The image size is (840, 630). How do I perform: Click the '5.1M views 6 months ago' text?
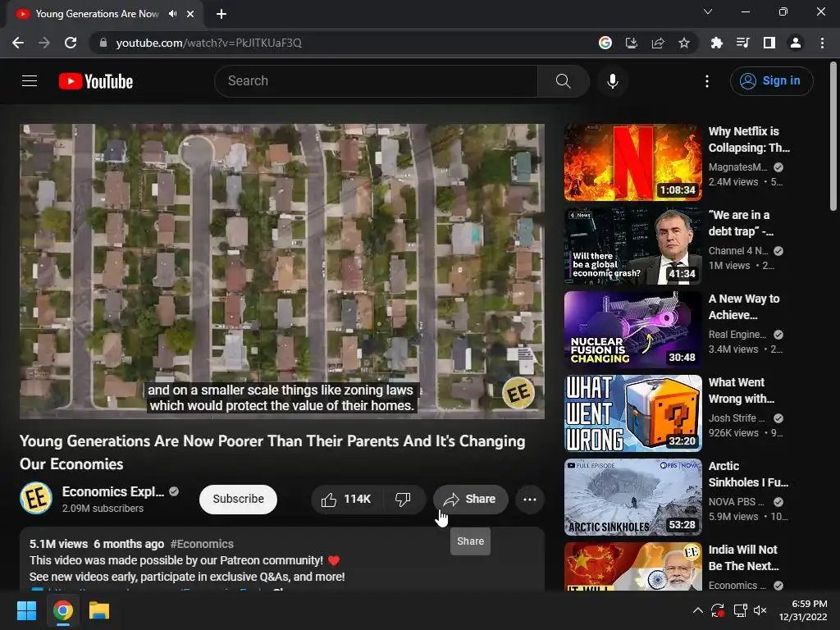click(x=97, y=544)
